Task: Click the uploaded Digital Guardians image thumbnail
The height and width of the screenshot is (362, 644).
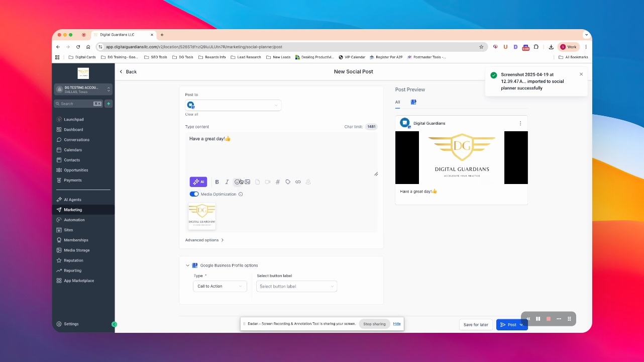Action: coord(202,216)
